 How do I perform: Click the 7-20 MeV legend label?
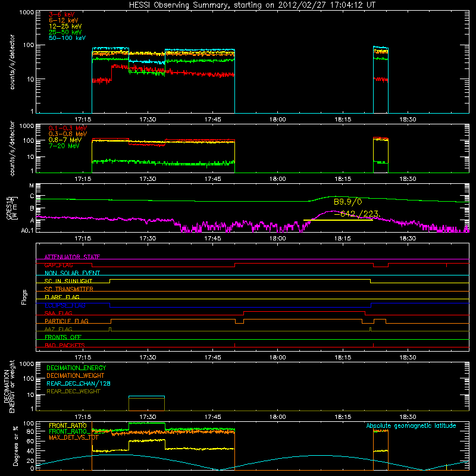64,146
